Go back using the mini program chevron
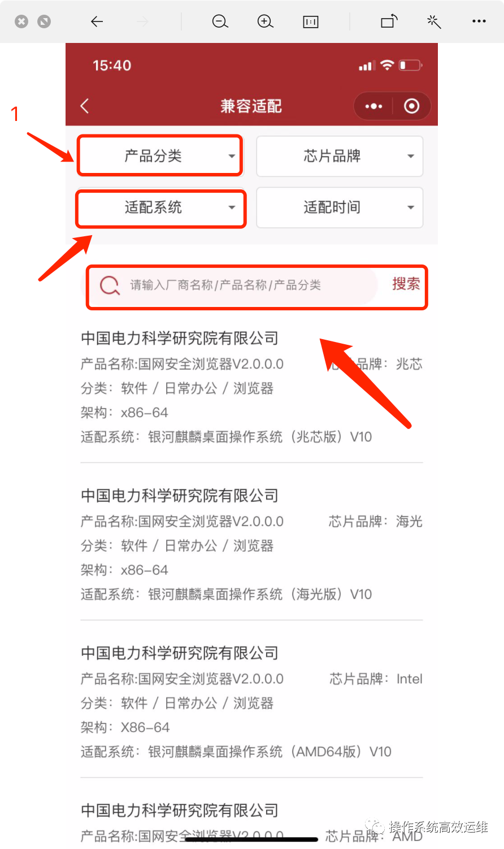Screen dimensions: 504x849 pos(85,106)
